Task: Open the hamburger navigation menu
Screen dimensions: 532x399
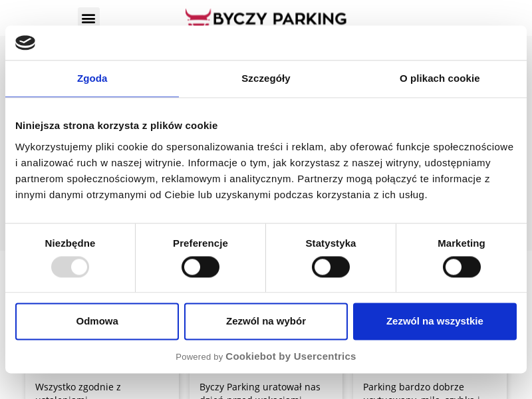Action: pos(88,18)
